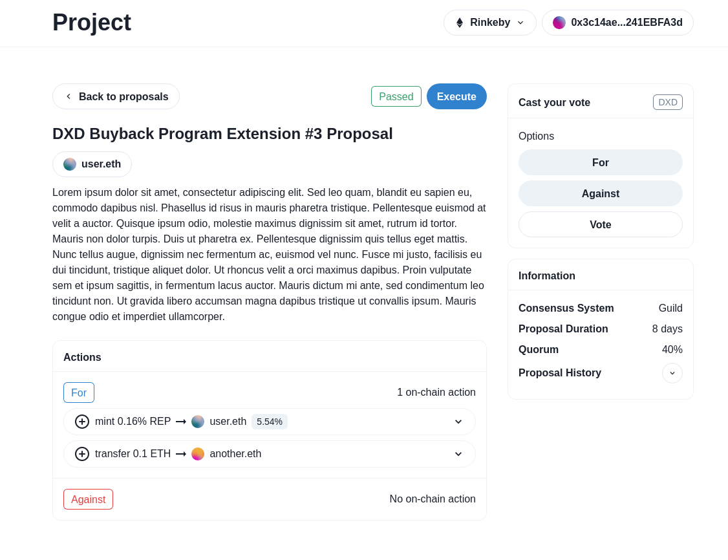Click the back arrow icon before proposals
The width and height of the screenshot is (728, 560).
click(x=69, y=96)
